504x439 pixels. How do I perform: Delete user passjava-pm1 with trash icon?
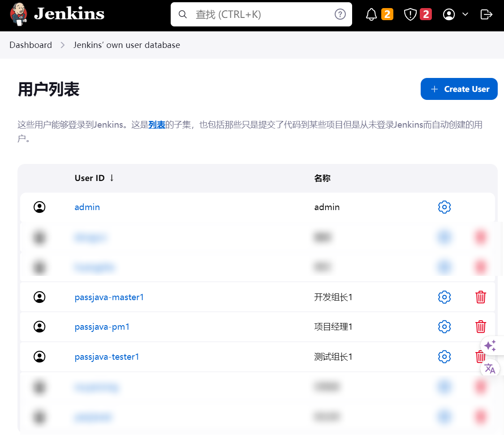[x=480, y=327]
